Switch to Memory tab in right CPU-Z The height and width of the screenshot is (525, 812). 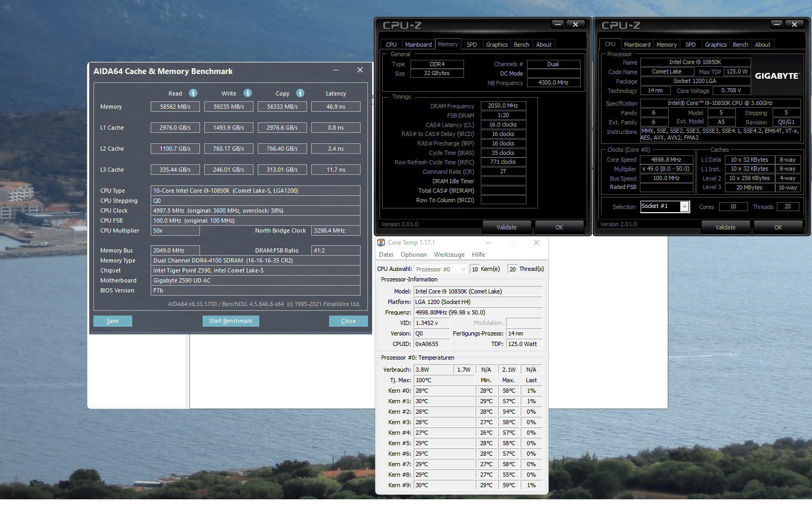coord(667,45)
